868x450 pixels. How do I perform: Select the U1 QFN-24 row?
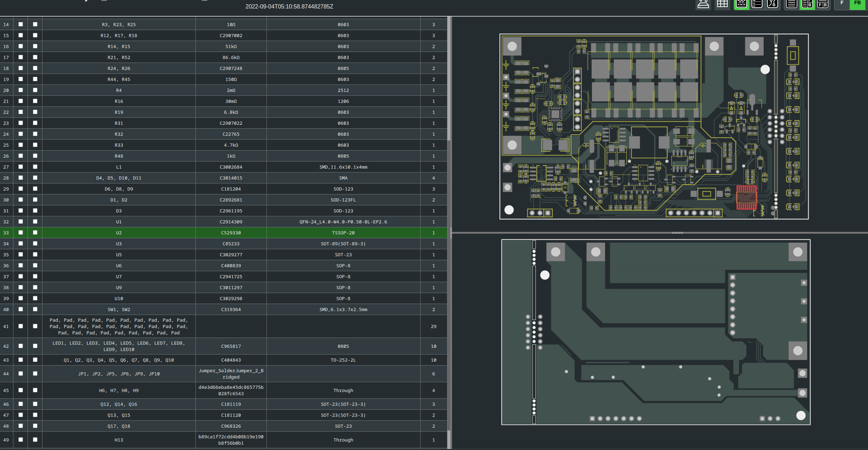119,222
